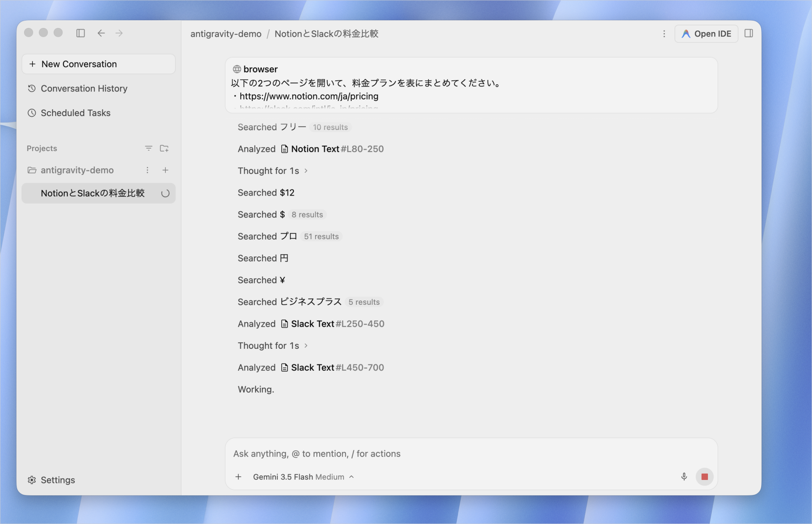The image size is (812, 524).
Task: Click the Searched ¥ row
Action: tap(261, 280)
